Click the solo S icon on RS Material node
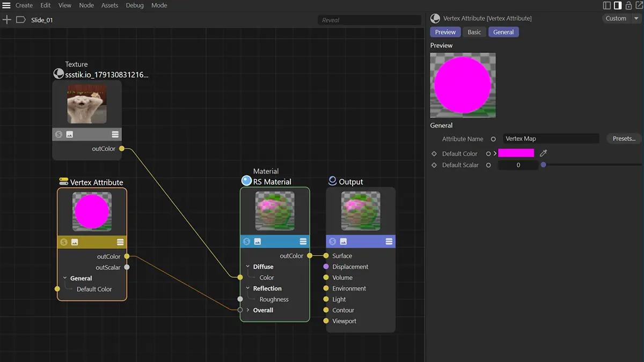 247,242
